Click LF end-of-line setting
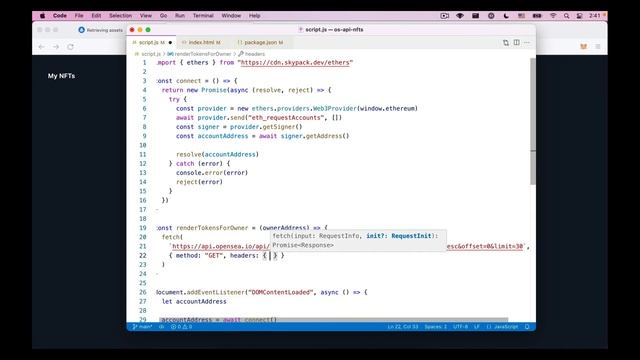Viewport: 640px width, 360px height. (477, 327)
